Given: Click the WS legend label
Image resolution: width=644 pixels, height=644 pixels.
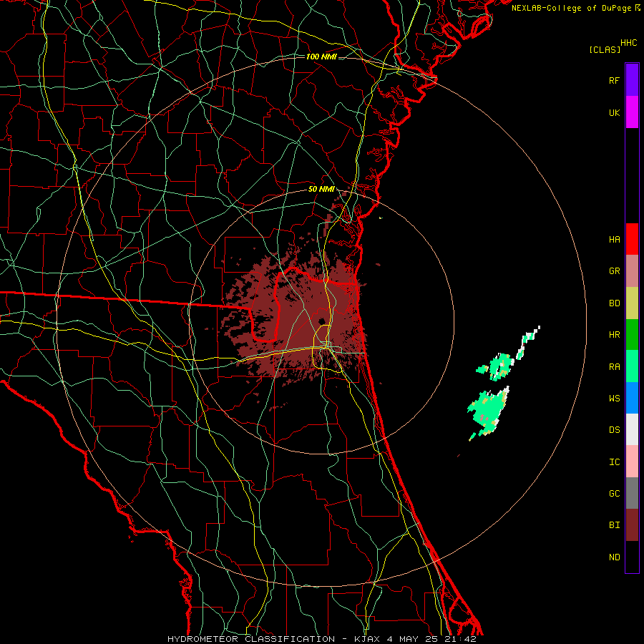Looking at the screenshot, I should pos(614,399).
